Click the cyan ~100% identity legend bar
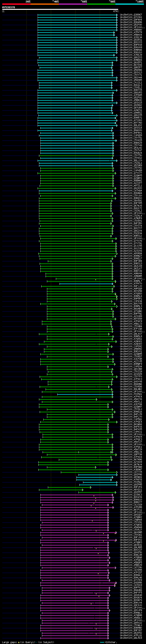The image size is (146, 644). click(x=130, y=4)
